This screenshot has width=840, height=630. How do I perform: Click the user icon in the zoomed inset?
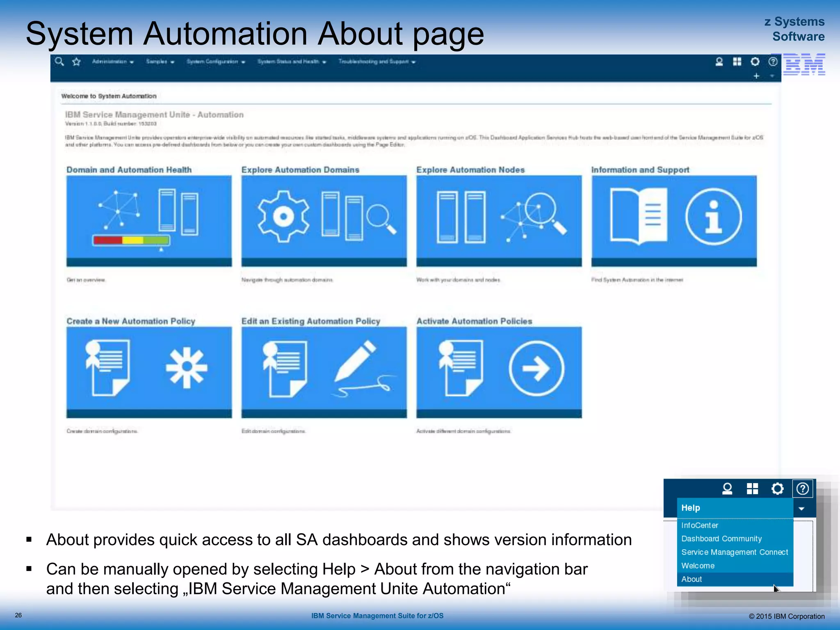(727, 488)
